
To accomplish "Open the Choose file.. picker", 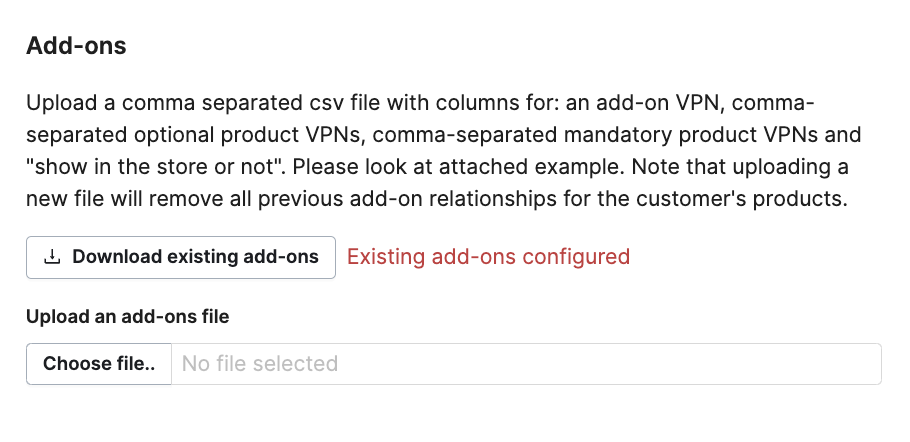I will coord(99,364).
